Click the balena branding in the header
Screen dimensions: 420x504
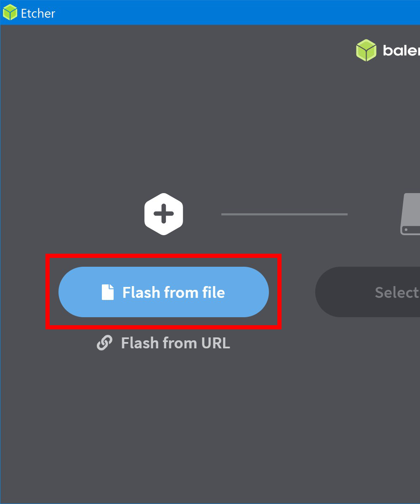coord(388,50)
